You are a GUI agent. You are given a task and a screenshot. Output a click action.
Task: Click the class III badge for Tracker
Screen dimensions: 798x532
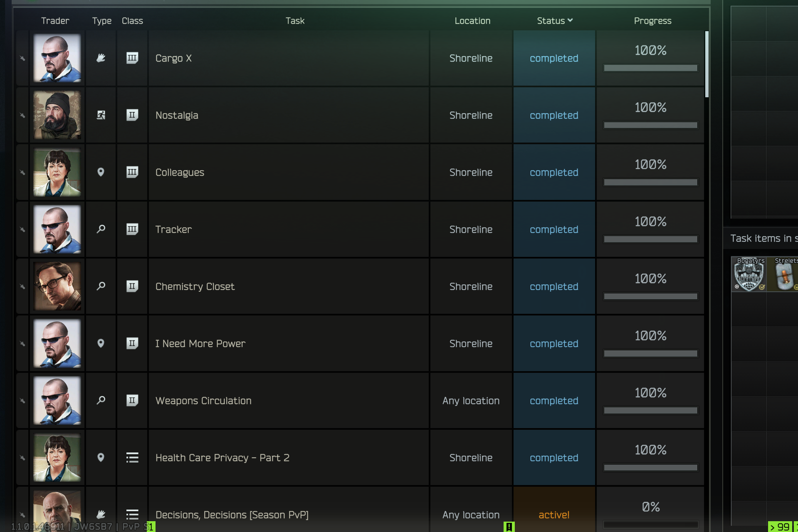tap(132, 229)
